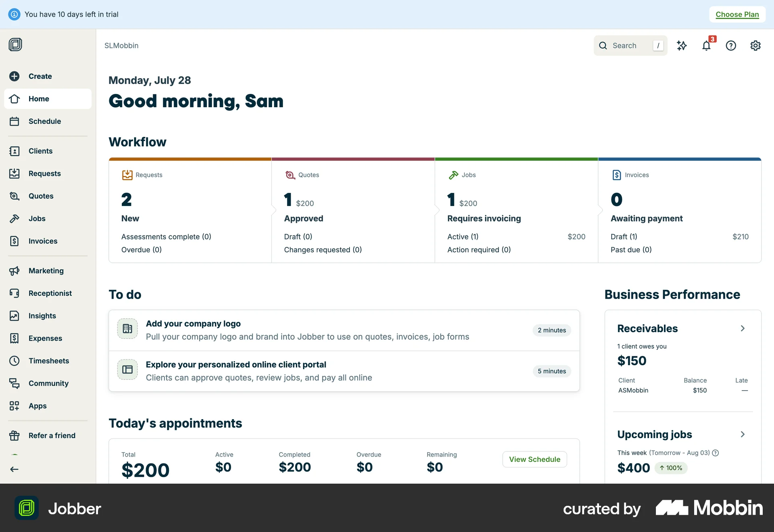Open the help question mark icon
774x532 pixels.
(x=731, y=46)
